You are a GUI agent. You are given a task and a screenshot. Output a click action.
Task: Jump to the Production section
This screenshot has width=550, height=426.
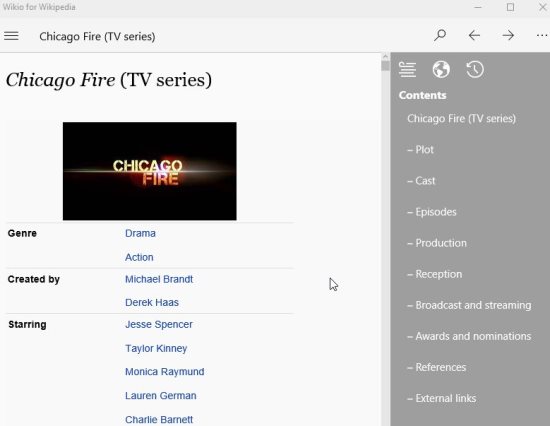click(x=437, y=243)
